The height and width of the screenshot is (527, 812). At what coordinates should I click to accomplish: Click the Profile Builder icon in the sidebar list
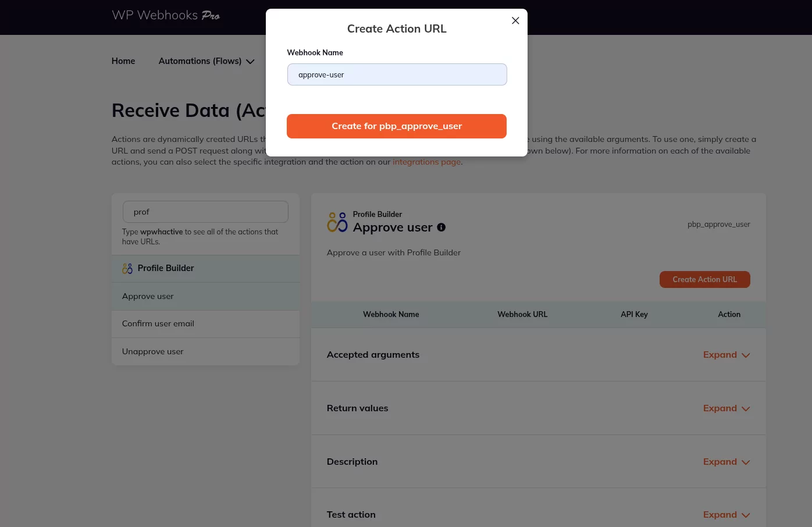127,268
